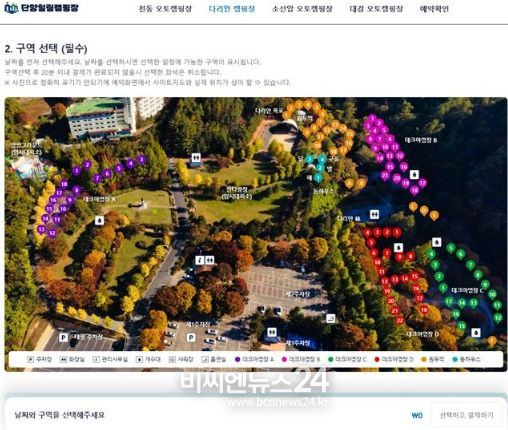Screen dimensions: 508x430
Task: Select magenta Deck B site marker 16
Action: pos(404,167)
